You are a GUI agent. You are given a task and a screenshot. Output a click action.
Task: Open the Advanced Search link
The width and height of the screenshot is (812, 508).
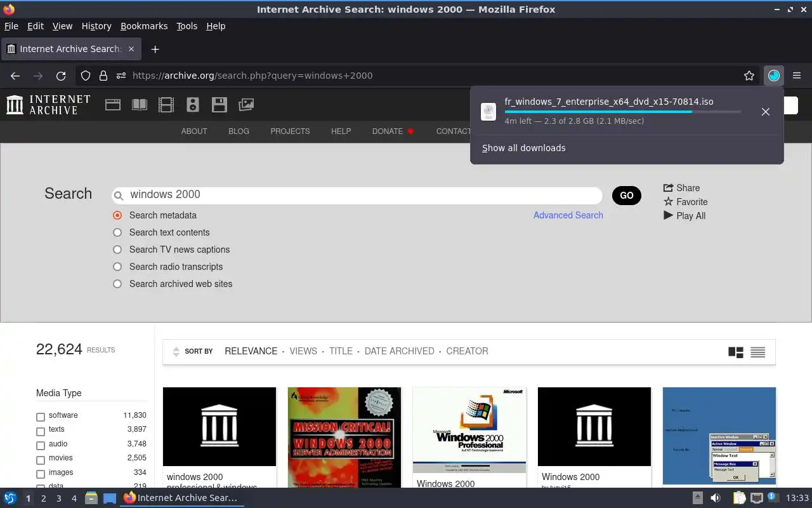click(568, 215)
